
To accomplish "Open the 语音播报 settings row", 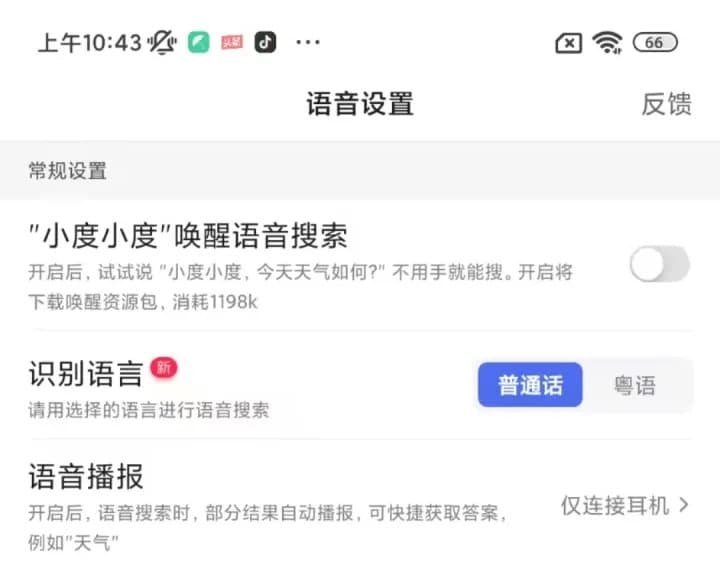I will pos(360,506).
